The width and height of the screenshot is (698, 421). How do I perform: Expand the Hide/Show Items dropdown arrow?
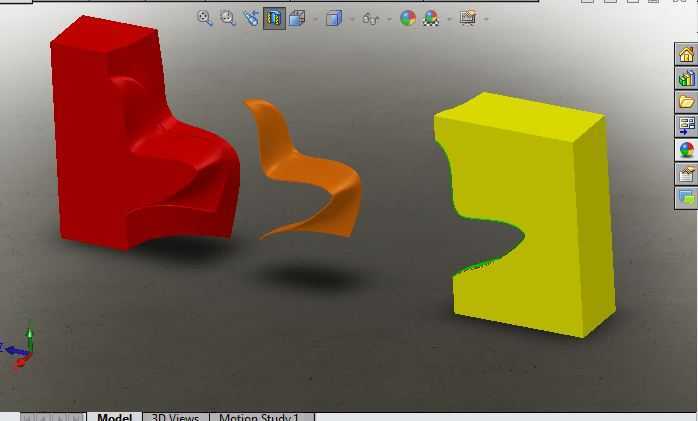pos(389,19)
